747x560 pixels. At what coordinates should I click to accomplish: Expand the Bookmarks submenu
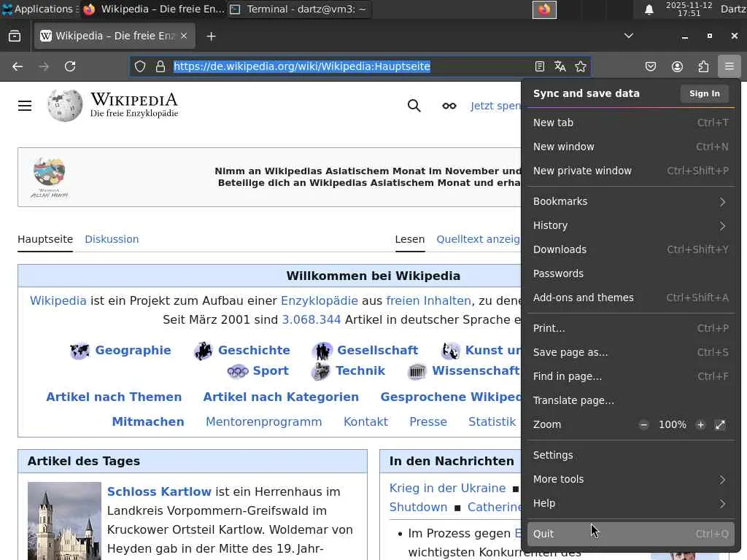click(631, 201)
